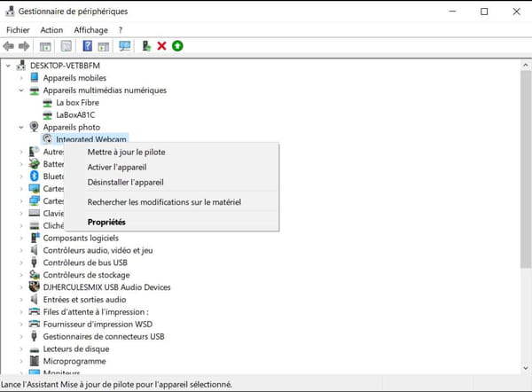
Task: Collapse the Appareils photo category
Action: (21, 128)
